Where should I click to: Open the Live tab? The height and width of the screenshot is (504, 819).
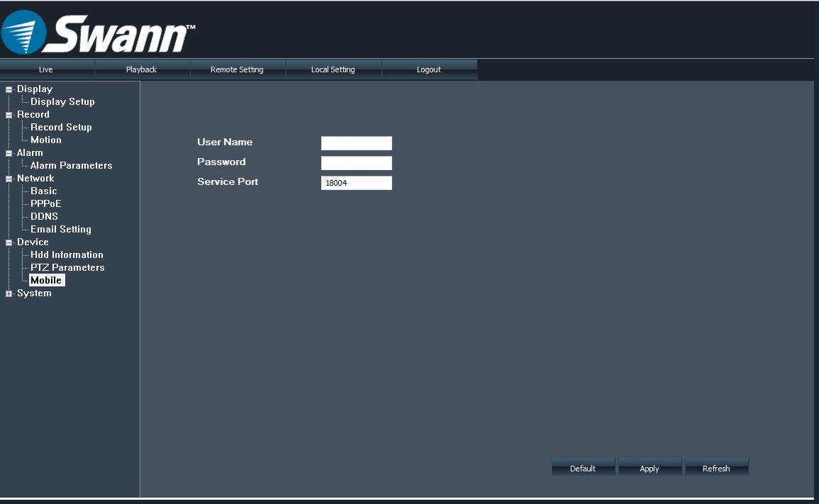(46, 69)
